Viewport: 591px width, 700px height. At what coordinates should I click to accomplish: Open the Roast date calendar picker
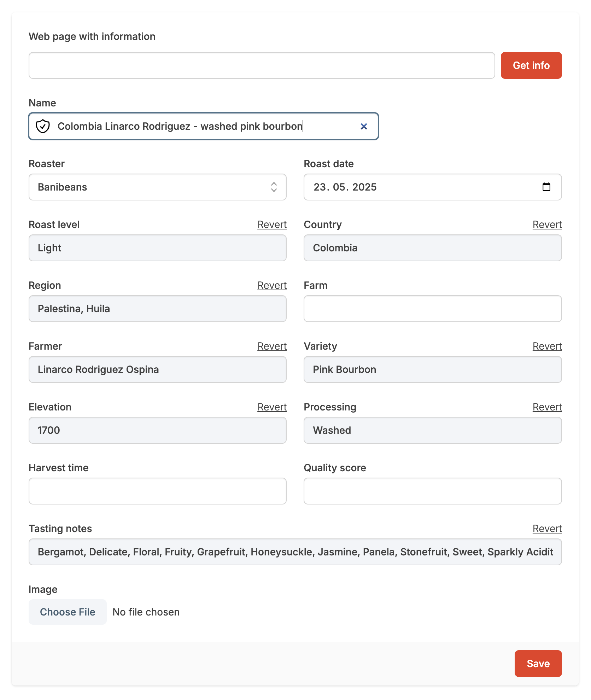546,187
